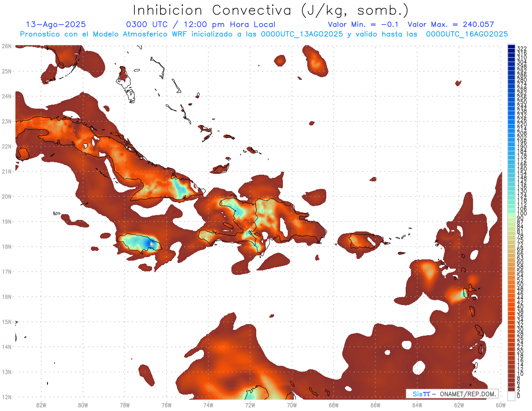
Task: Click the '14N' latitude label
Action: 6,347
